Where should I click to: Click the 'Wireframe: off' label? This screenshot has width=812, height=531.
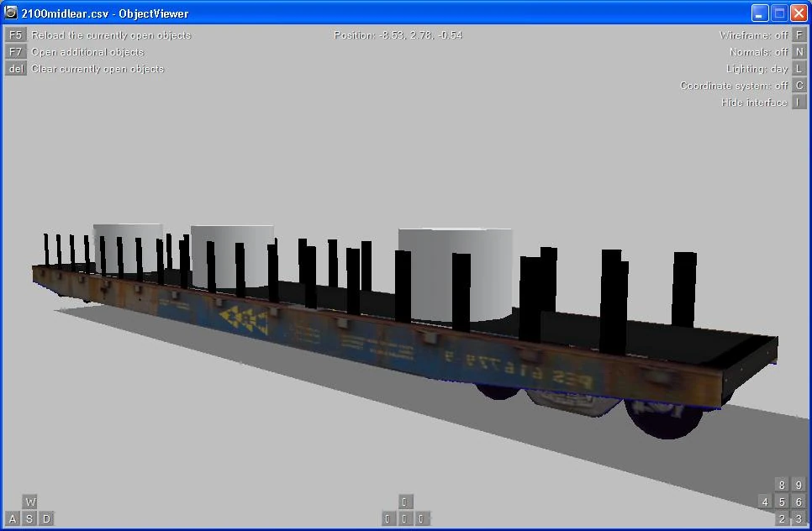click(753, 35)
